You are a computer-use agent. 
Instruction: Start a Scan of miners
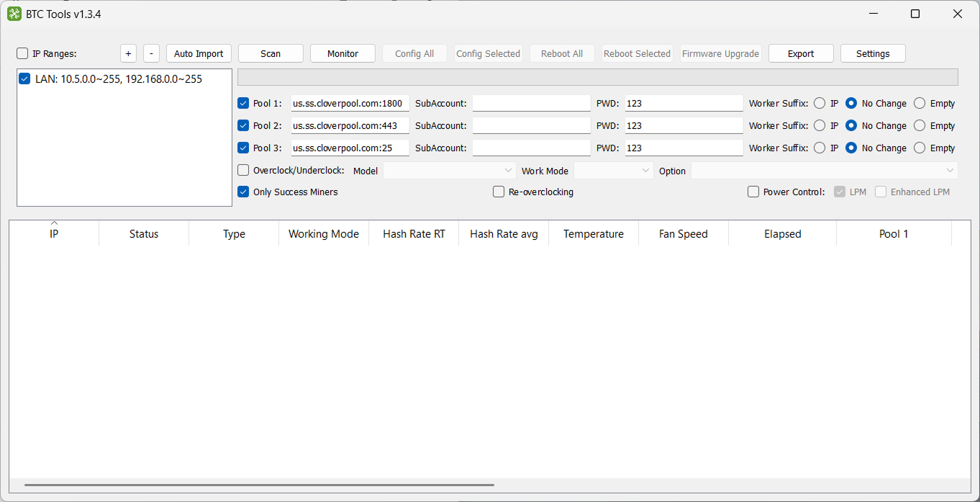[x=271, y=53]
